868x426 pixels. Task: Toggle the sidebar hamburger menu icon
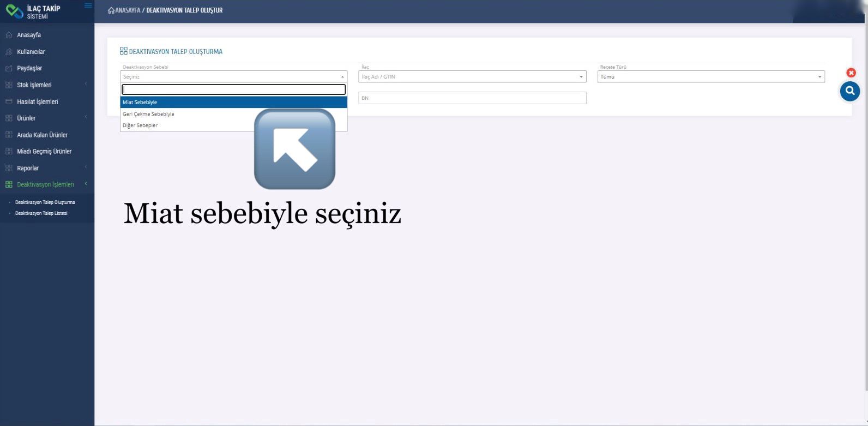(x=88, y=6)
